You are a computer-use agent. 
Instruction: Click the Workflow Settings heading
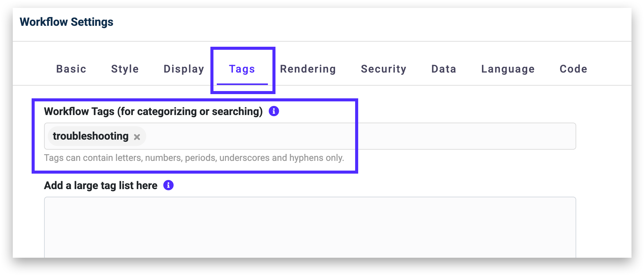click(x=66, y=22)
